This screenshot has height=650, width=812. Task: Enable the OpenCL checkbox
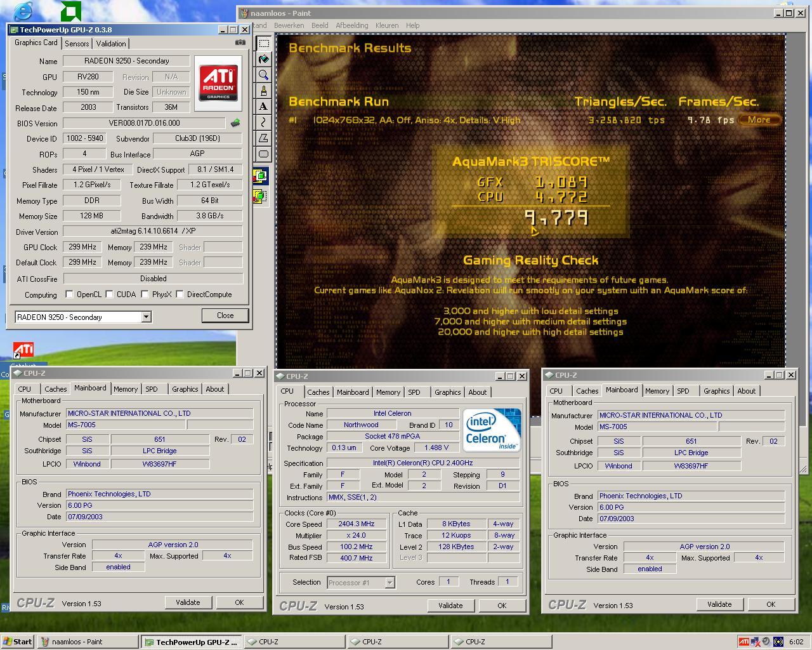(x=69, y=294)
